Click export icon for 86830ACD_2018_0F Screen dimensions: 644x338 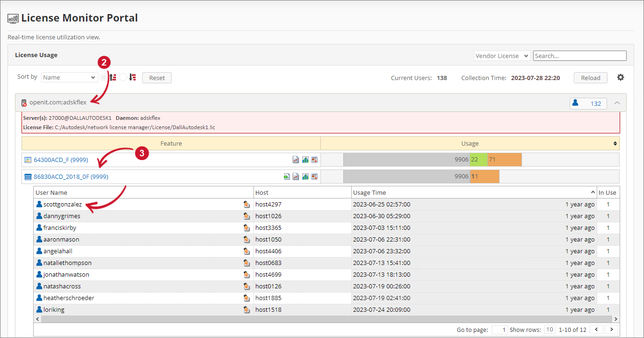[x=286, y=176]
